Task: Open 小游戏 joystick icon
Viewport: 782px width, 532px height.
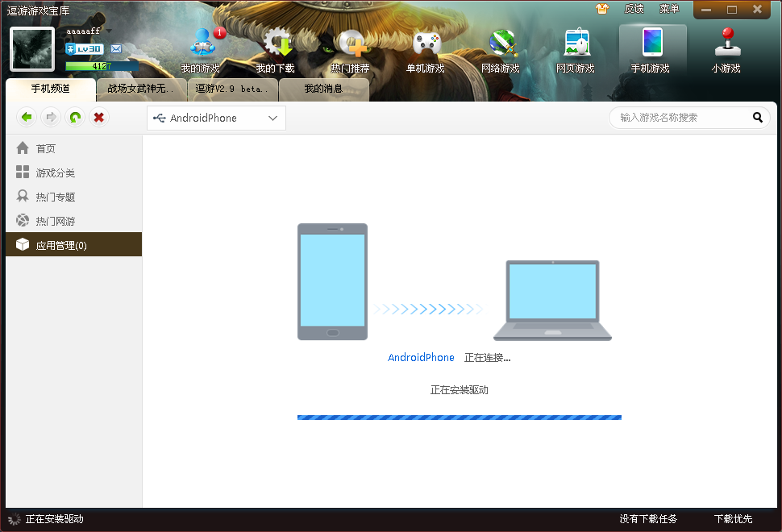Action: click(x=726, y=50)
